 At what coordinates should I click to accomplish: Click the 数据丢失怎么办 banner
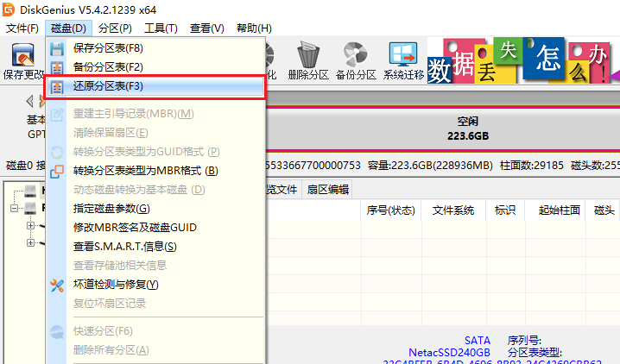coord(523,60)
